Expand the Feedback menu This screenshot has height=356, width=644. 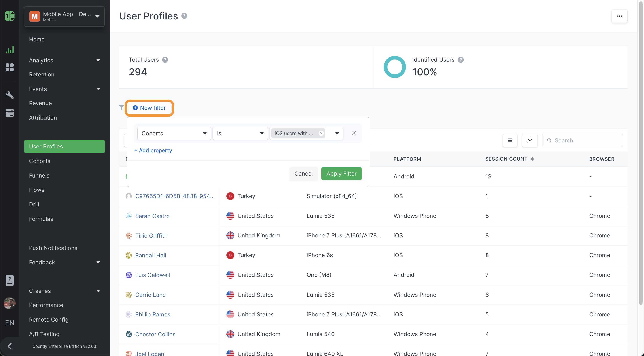pos(98,262)
